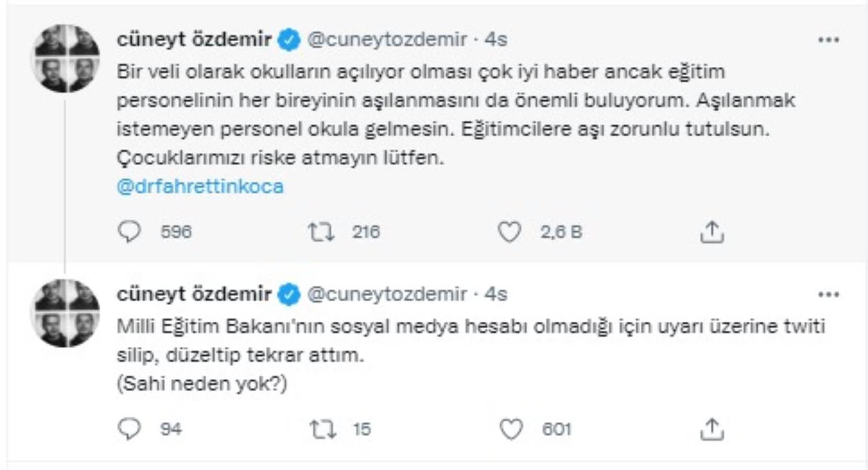The width and height of the screenshot is (868, 470).
Task: Reply to the second tweet with 94 replies
Action: 129,429
